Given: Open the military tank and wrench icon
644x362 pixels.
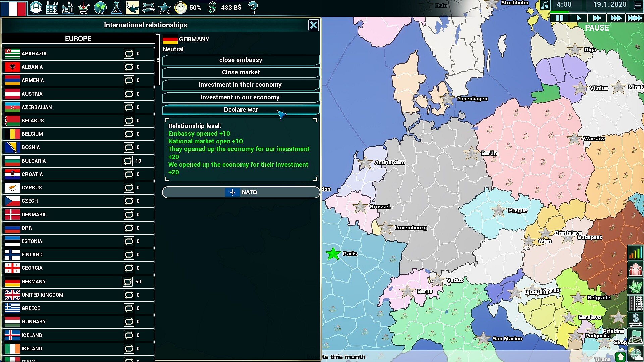Looking at the screenshot, I should [x=148, y=7].
